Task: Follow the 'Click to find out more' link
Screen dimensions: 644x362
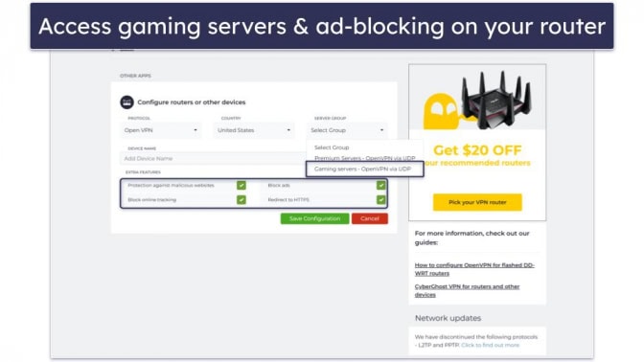Action: click(x=490, y=345)
